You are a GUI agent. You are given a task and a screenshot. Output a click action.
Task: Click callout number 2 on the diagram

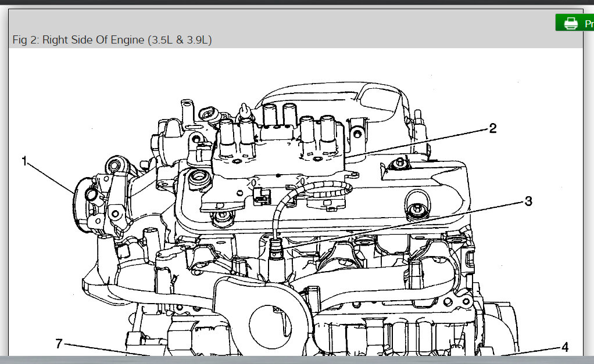492,128
